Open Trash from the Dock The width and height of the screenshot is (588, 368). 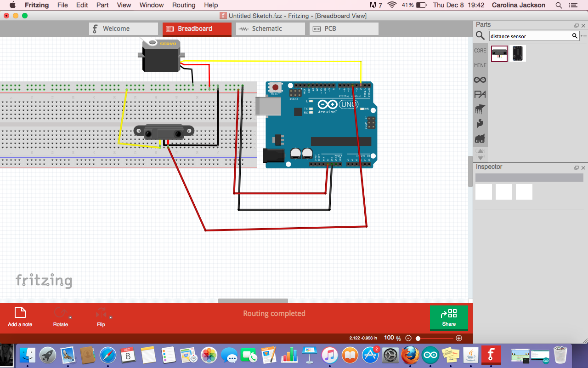(560, 355)
